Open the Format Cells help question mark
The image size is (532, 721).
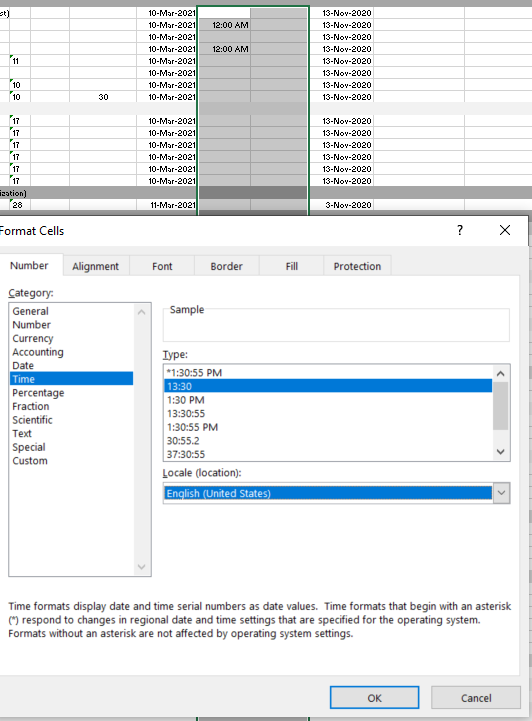459,230
